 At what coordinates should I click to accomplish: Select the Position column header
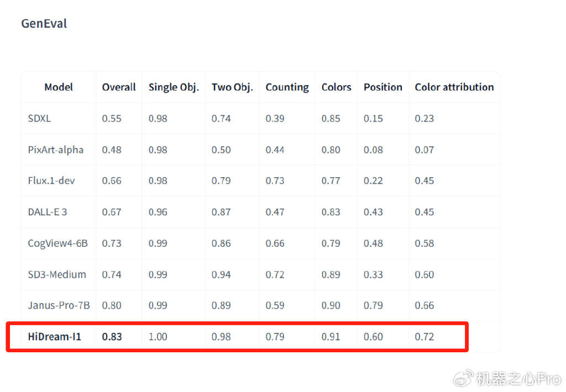382,87
